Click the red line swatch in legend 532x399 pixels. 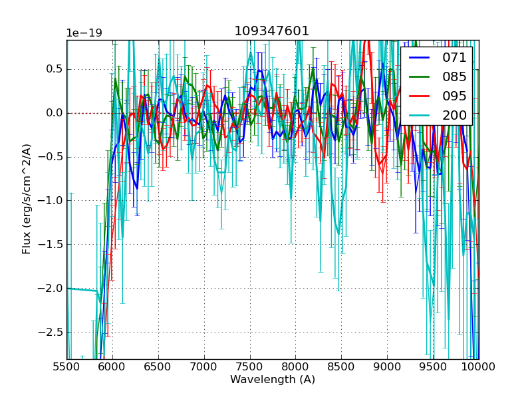point(418,96)
